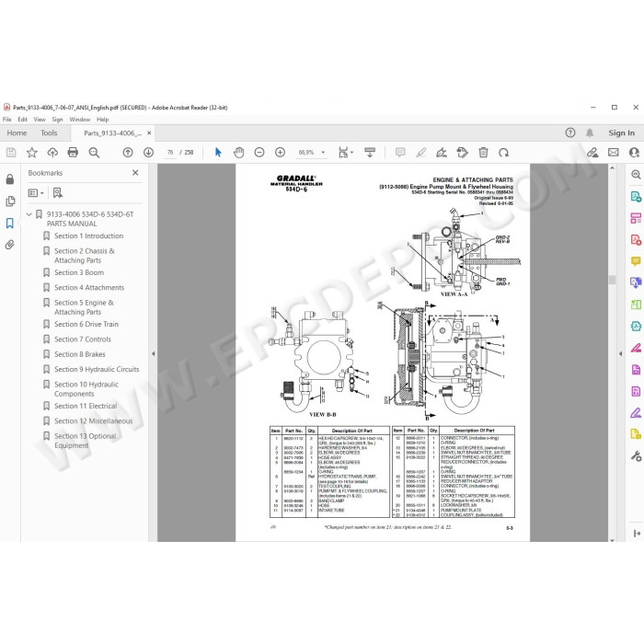Screen dimensions: 644x644
Task: Click the vertical scrollbar thumb
Action: 612,280
